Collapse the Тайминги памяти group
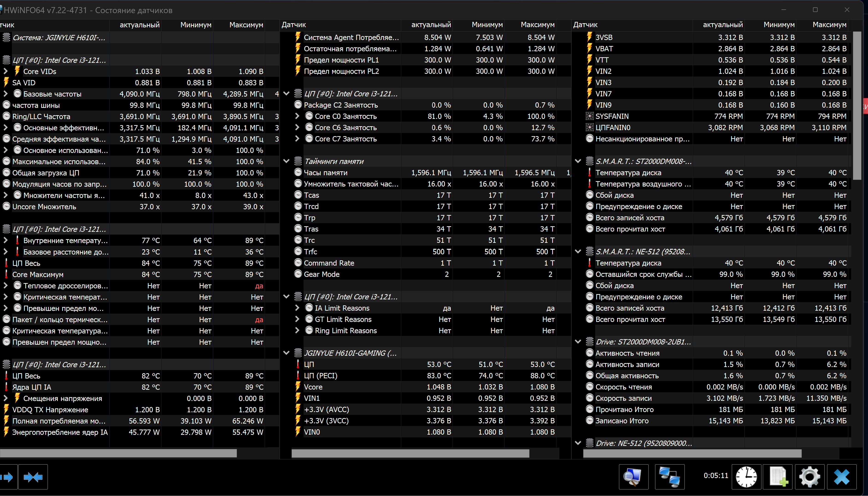Screen dimensions: 868x496 click(x=286, y=161)
